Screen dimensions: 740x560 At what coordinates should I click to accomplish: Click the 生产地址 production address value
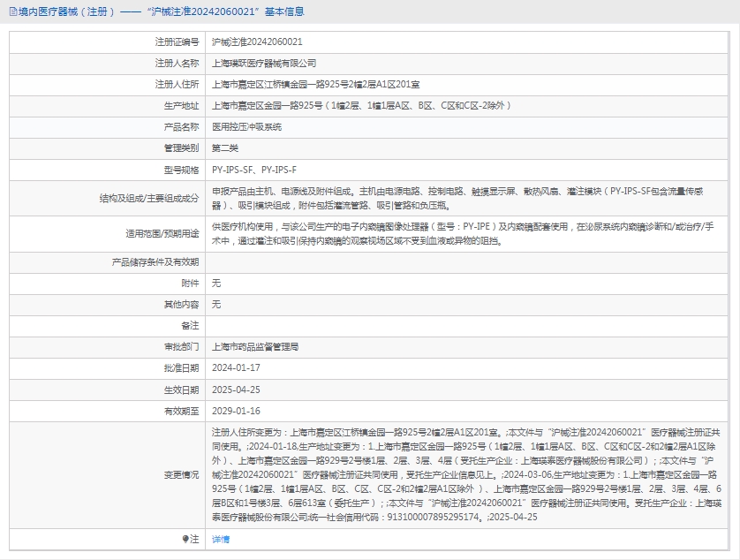click(x=362, y=106)
